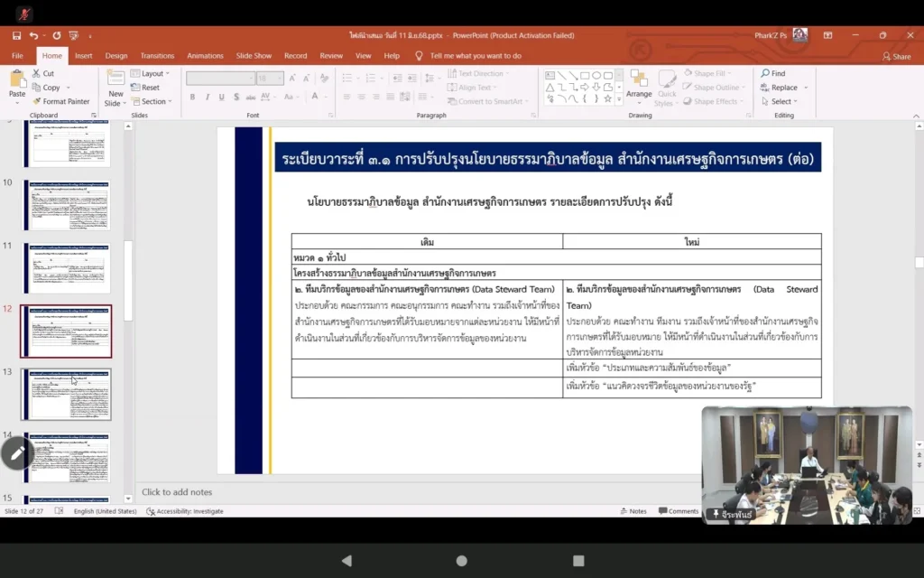Tap the Android recent apps button
The height and width of the screenshot is (578, 924).
578,560
